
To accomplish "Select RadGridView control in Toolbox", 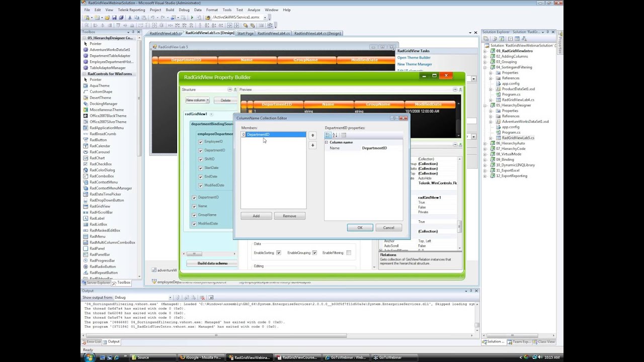I will (100, 206).
